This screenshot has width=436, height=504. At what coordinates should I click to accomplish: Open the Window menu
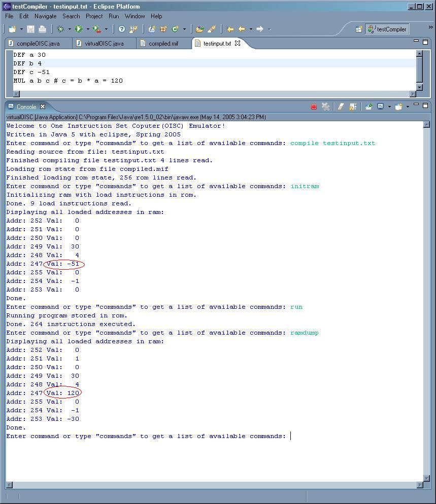click(135, 16)
